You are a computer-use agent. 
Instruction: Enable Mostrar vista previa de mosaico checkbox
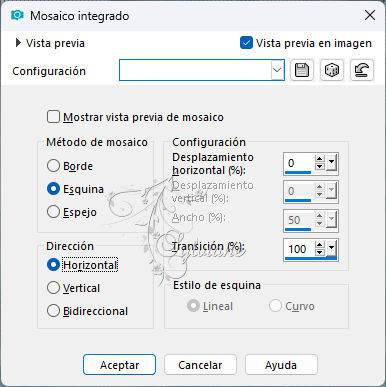coord(53,117)
